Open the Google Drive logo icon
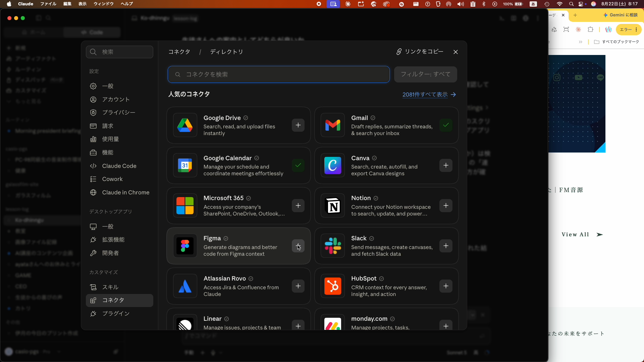 tap(185, 125)
